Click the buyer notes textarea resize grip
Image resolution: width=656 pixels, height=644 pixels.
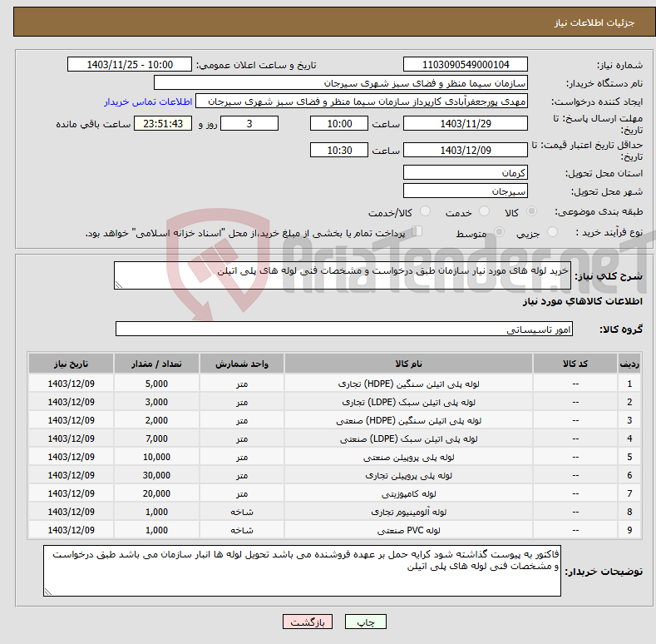(48, 592)
